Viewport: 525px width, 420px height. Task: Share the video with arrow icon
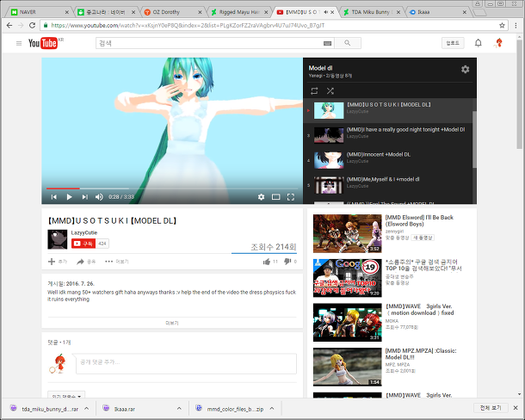[86, 262]
